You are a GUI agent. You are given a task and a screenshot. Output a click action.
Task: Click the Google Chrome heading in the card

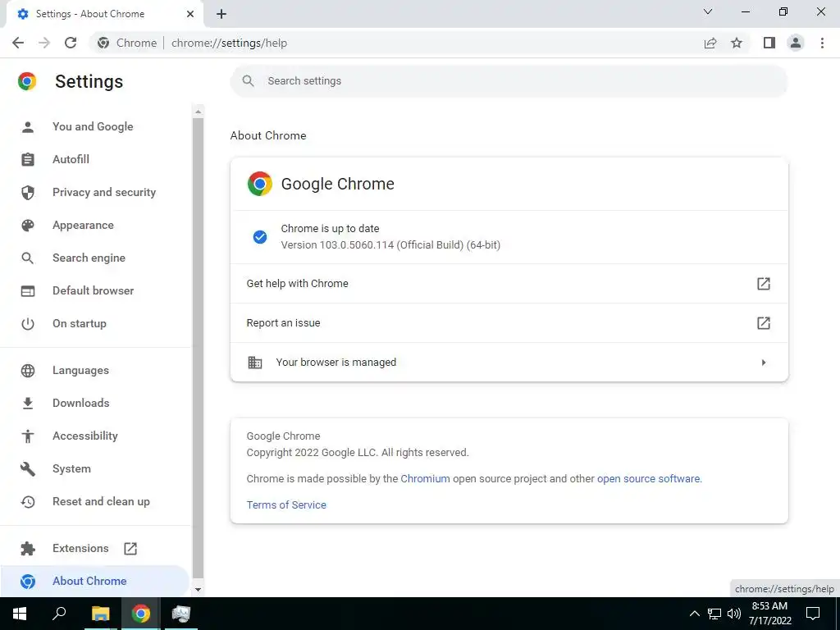point(337,184)
